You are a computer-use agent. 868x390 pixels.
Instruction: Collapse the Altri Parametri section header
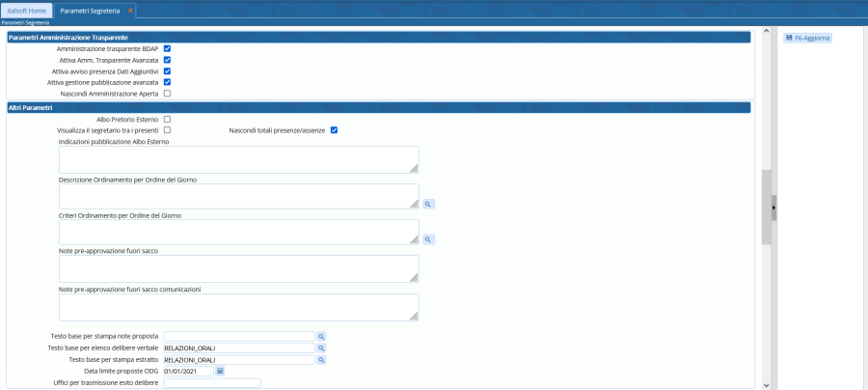(378, 106)
